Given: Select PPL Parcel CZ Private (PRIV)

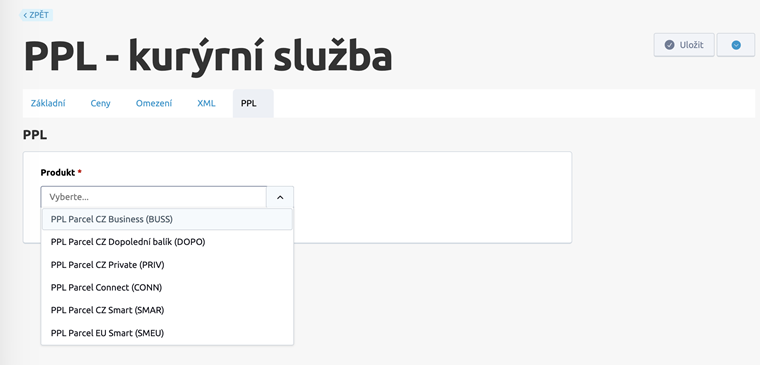Looking at the screenshot, I should click(x=167, y=265).
